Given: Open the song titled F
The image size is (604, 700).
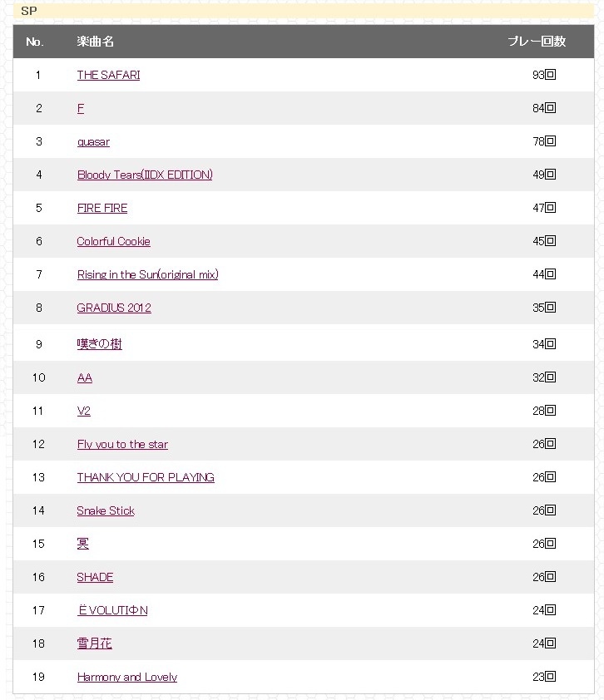Looking at the screenshot, I should pos(81,108).
